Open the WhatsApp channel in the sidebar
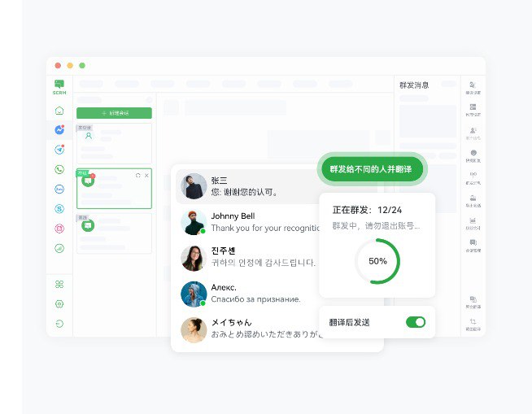Viewport: 532px width, 414px height. (59, 169)
